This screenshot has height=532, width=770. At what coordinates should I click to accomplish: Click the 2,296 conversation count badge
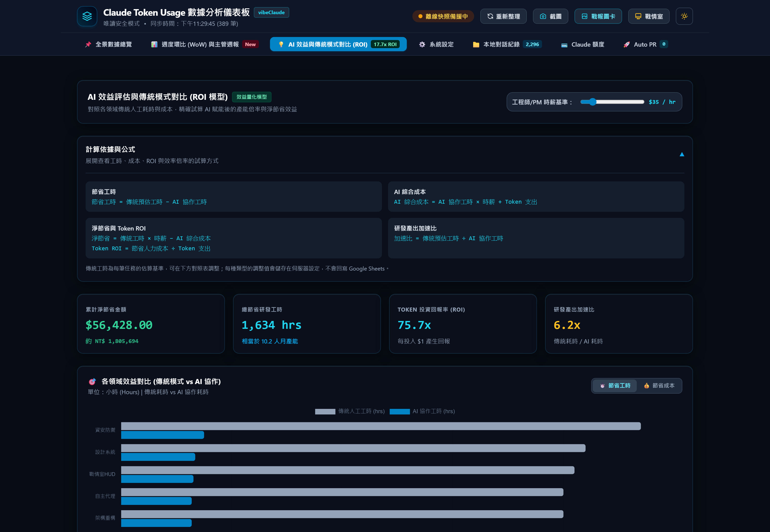pyautogui.click(x=532, y=44)
